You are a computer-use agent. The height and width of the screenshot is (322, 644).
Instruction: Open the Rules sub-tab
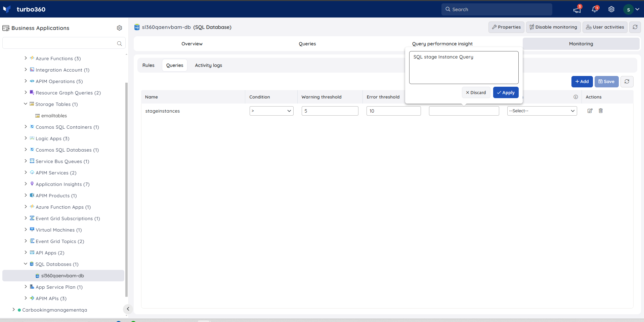click(x=148, y=65)
